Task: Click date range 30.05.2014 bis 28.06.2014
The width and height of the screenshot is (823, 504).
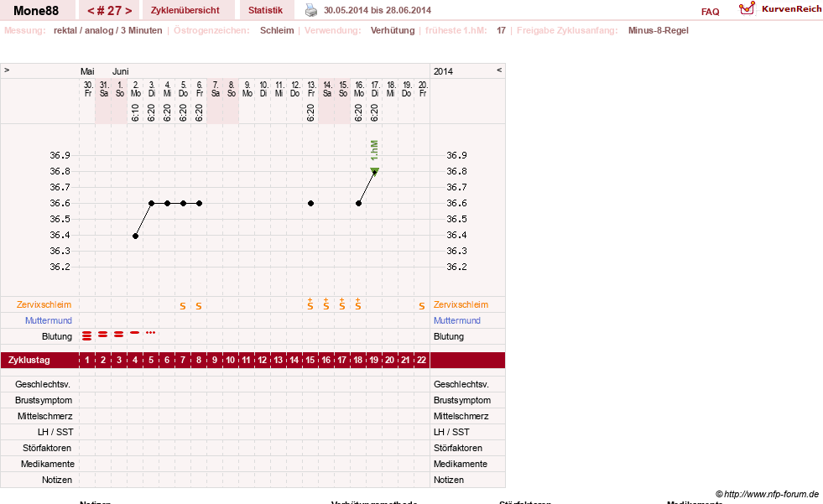Action: pyautogui.click(x=378, y=10)
